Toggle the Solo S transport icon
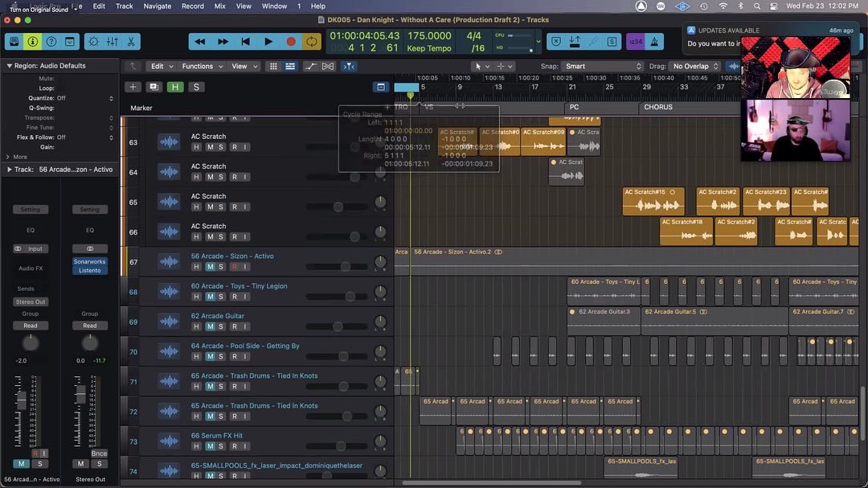Screen dimensions: 868x488 (612, 42)
